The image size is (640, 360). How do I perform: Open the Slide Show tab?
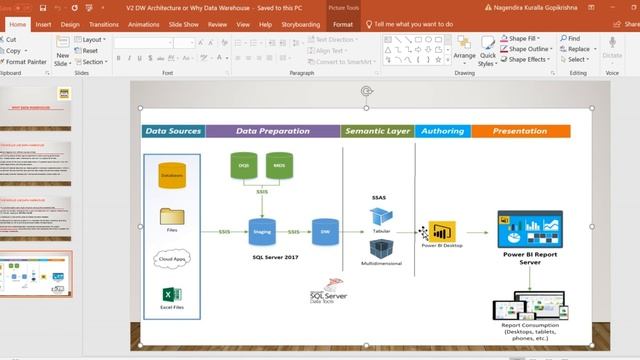(x=184, y=24)
